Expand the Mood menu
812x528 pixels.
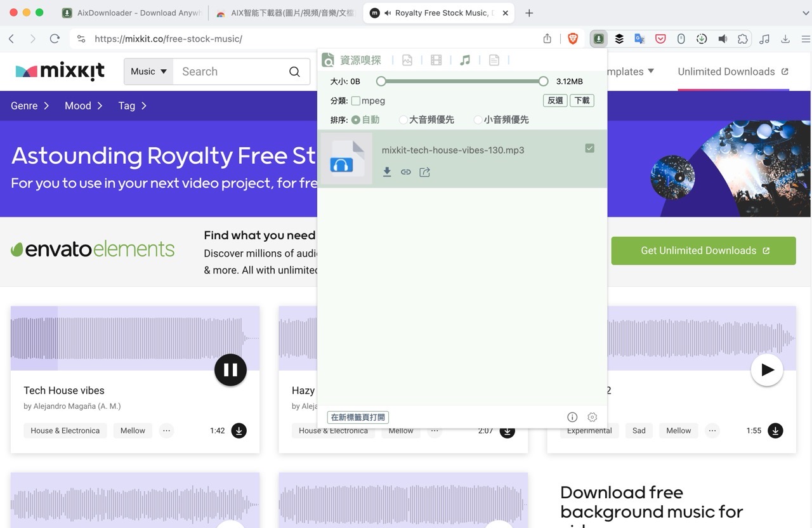84,106
